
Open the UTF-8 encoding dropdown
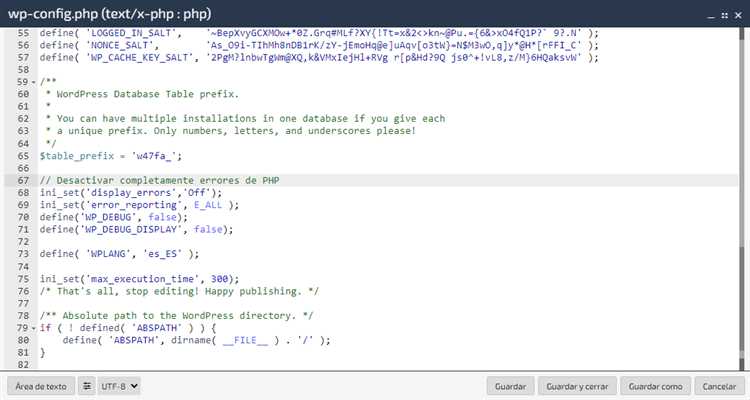pyautogui.click(x=119, y=386)
